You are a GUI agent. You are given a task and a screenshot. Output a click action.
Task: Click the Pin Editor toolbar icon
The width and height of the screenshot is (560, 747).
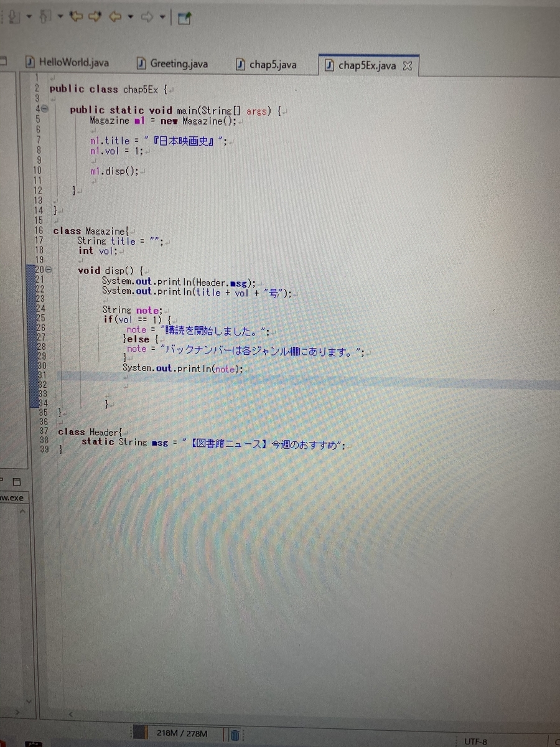point(184,18)
